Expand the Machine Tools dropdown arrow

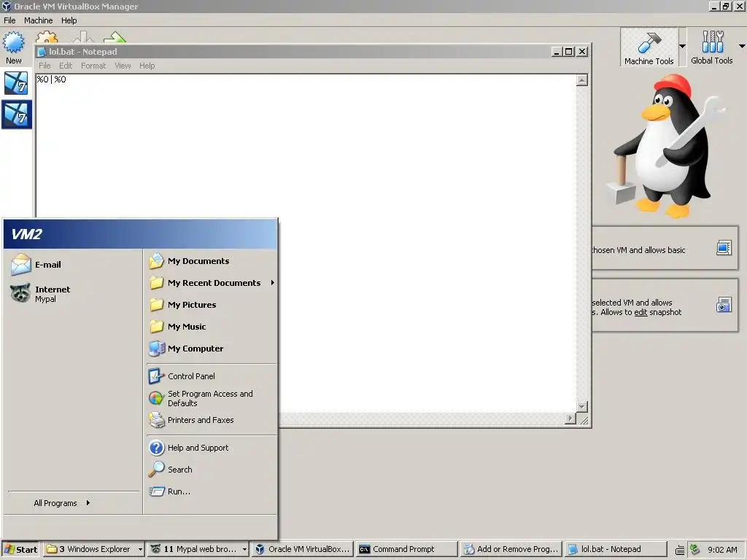click(x=682, y=46)
